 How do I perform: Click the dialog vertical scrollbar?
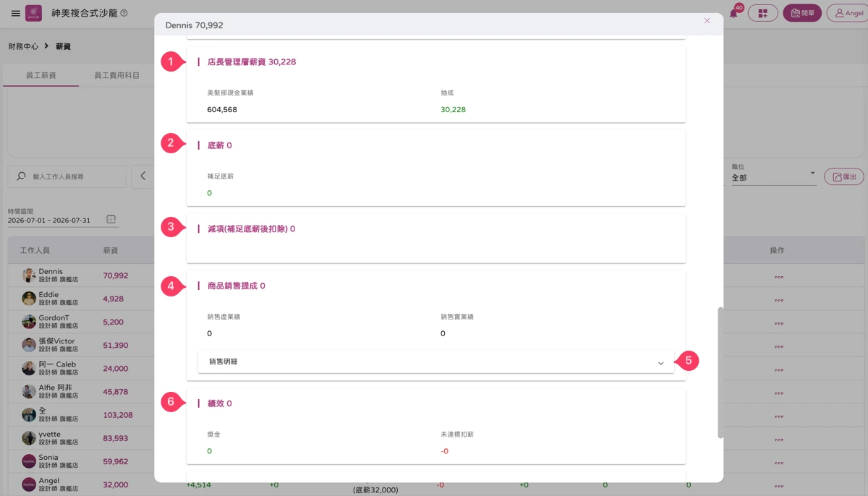720,372
